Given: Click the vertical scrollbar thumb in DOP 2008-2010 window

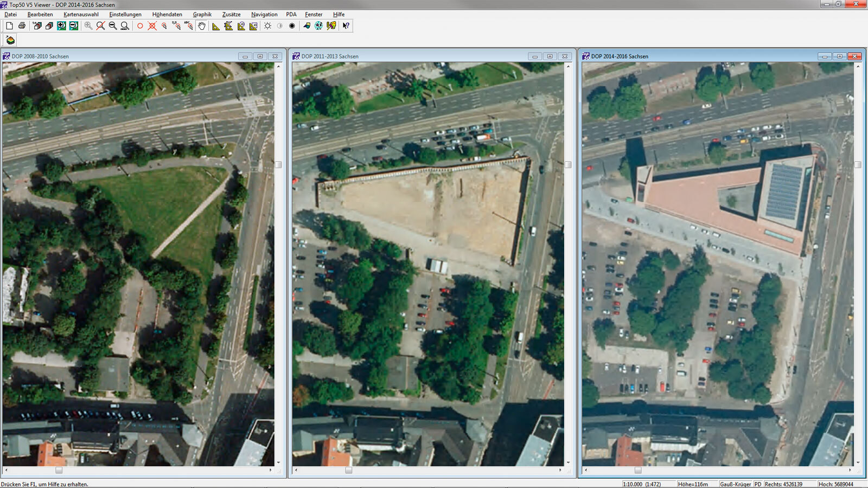Looking at the screenshot, I should (278, 164).
